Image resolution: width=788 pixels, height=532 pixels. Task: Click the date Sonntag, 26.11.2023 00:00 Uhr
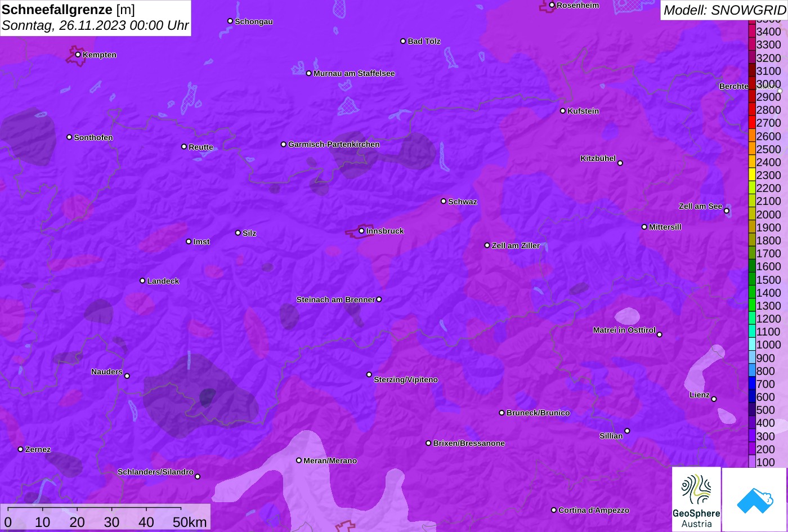95,25
